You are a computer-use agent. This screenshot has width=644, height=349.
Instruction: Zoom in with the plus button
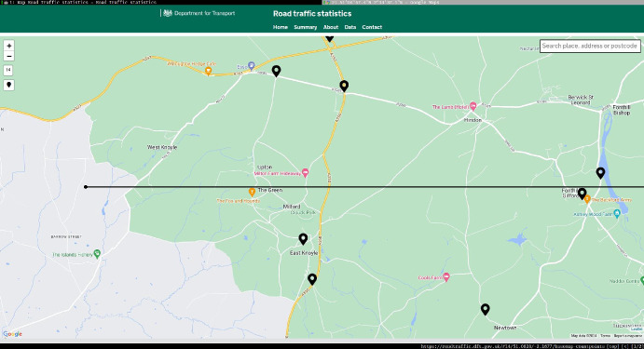click(9, 46)
